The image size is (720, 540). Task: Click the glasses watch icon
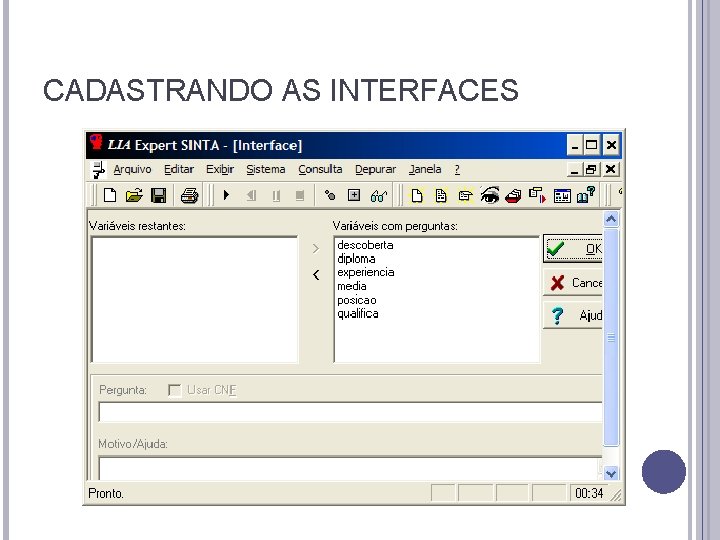[x=379, y=196]
